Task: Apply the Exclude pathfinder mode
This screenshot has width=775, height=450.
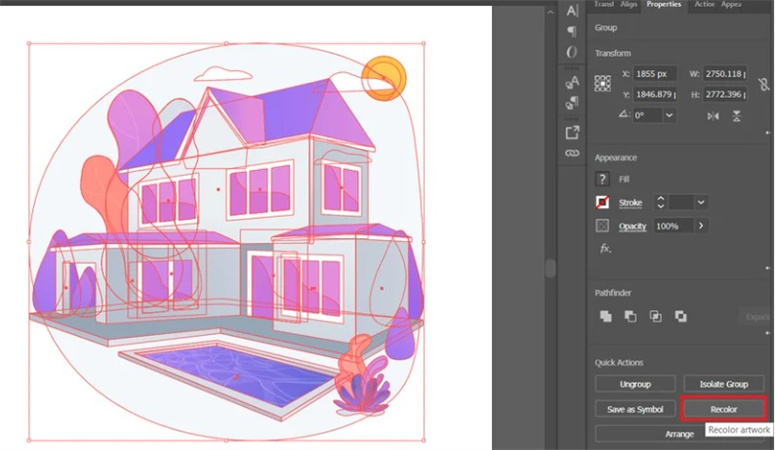Action: (681, 316)
